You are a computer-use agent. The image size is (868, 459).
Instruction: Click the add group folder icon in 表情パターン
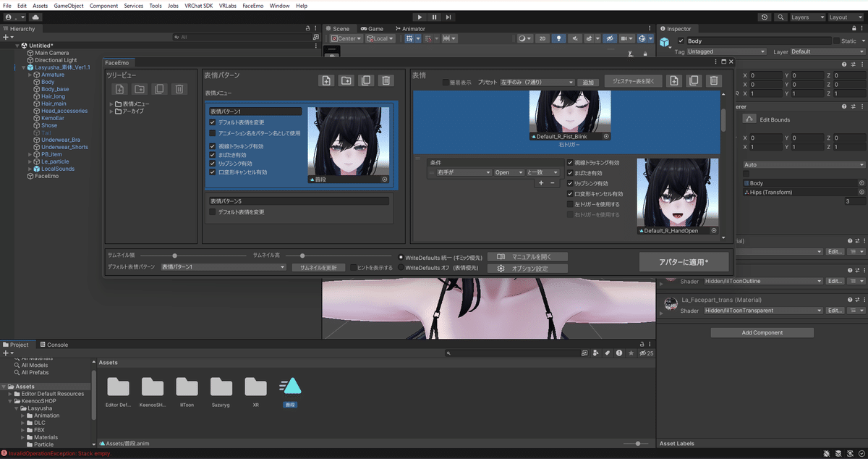[346, 81]
